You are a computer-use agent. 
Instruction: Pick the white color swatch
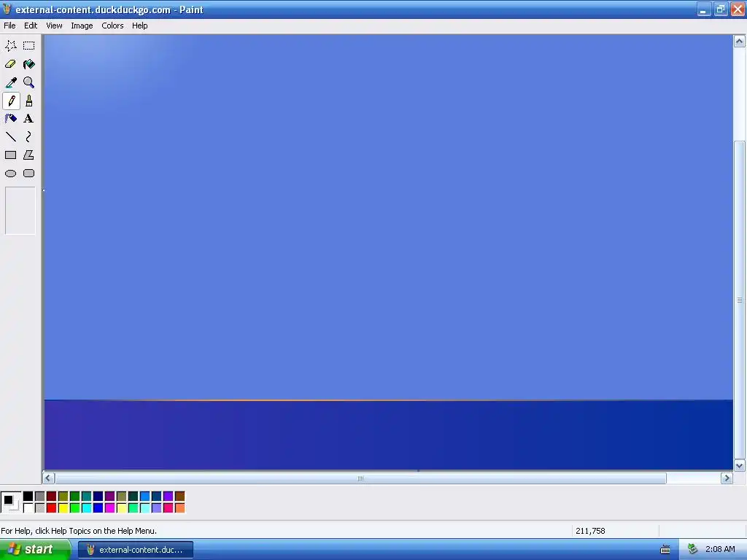point(28,508)
